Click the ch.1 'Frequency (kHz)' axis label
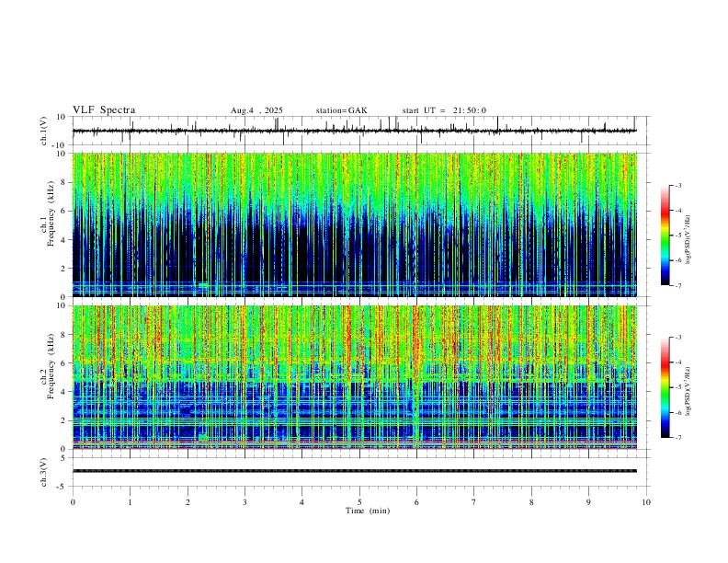Screen dimensions: 728x563 [51, 214]
